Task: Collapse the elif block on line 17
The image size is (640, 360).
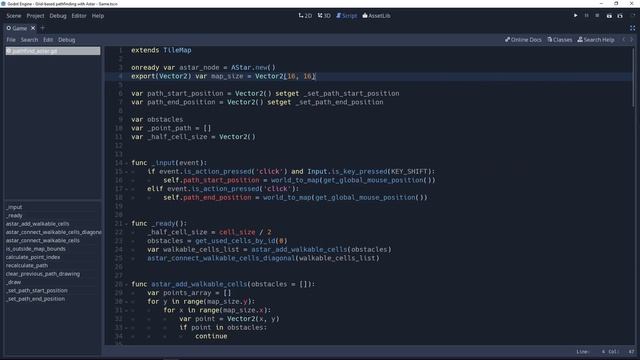Action: 126,189
